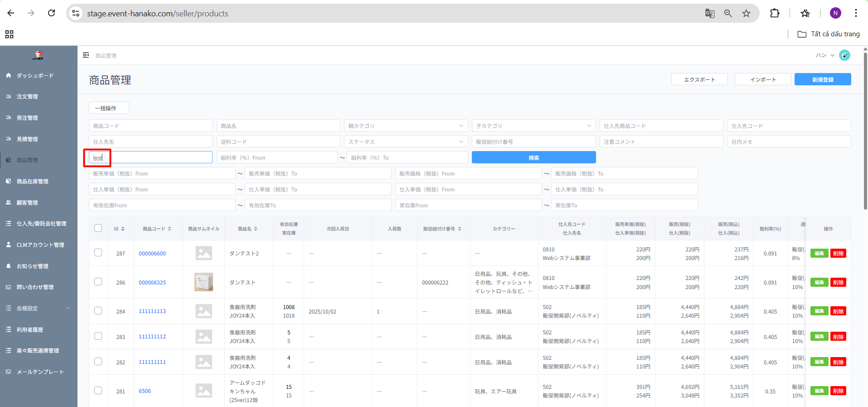
Task: Click the browser reload icon
Action: (52, 13)
